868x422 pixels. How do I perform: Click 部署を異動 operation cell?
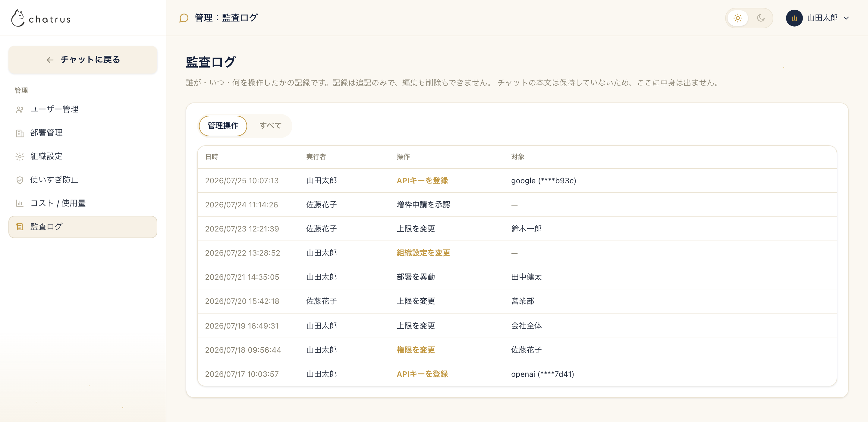(x=416, y=277)
